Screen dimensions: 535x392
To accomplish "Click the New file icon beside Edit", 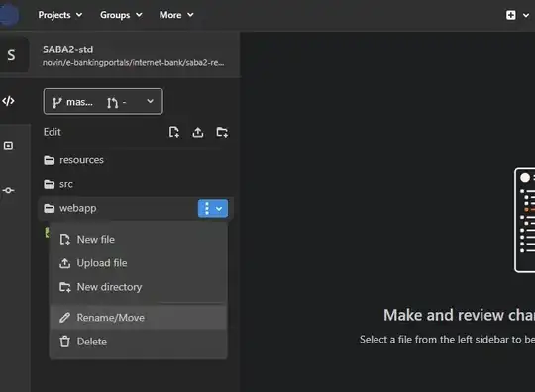I will [x=174, y=132].
